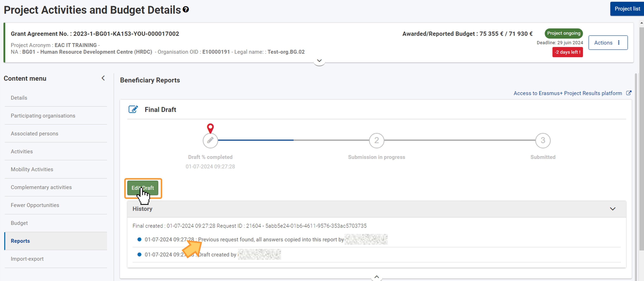644x281 pixels.
Task: Click the Final Draft edit pencil icon
Action: [x=133, y=110]
